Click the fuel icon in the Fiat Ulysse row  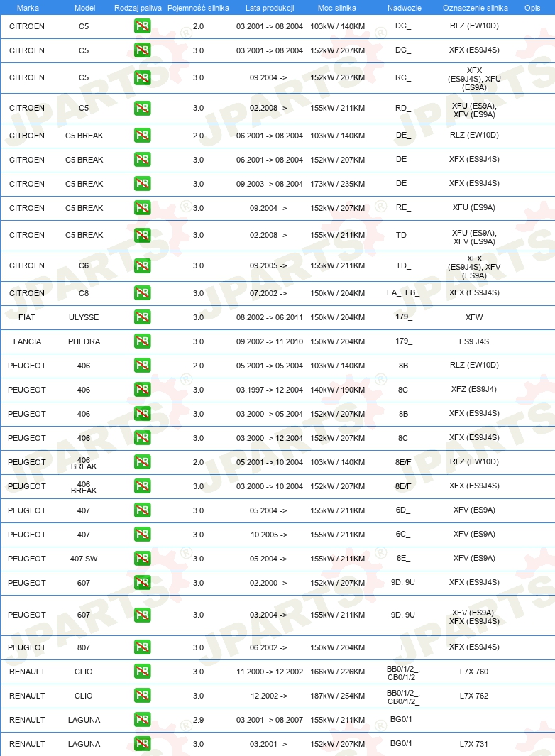click(x=142, y=317)
